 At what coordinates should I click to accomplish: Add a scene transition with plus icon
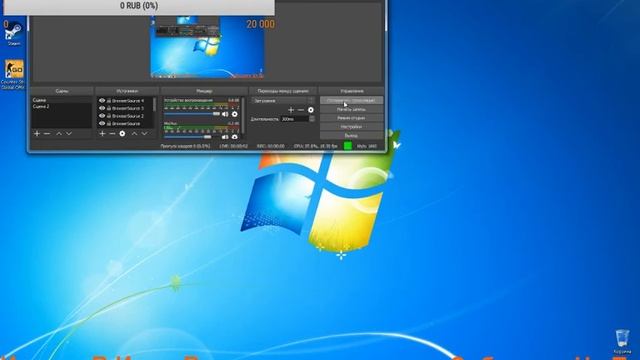coord(291,110)
